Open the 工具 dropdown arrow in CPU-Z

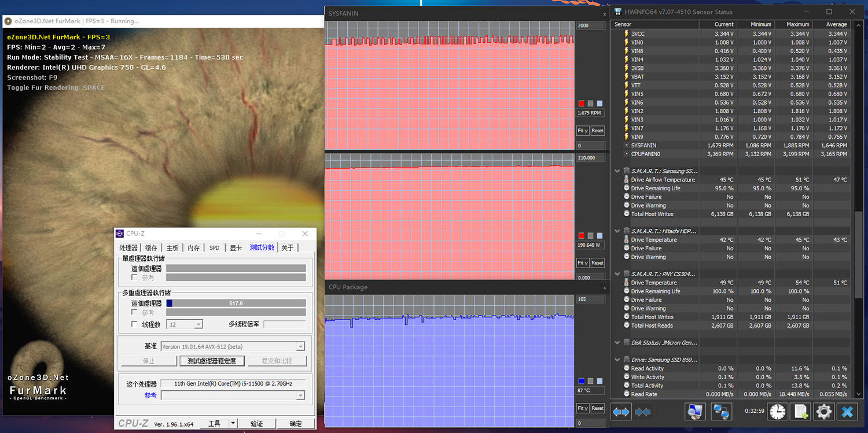pyautogui.click(x=233, y=423)
